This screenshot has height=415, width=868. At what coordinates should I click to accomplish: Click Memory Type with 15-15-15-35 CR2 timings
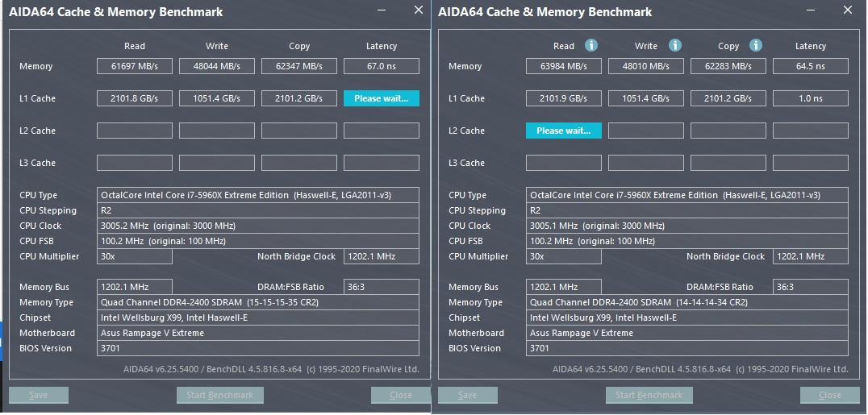click(258, 302)
